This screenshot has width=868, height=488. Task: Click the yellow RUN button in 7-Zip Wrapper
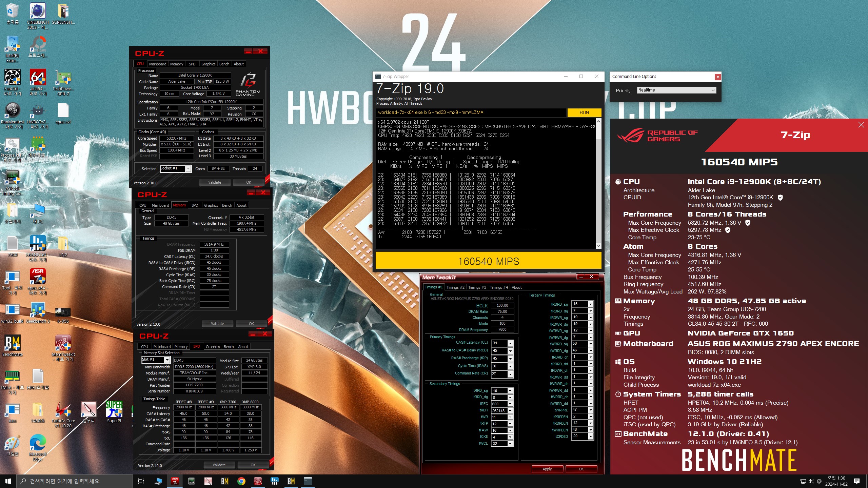(584, 113)
